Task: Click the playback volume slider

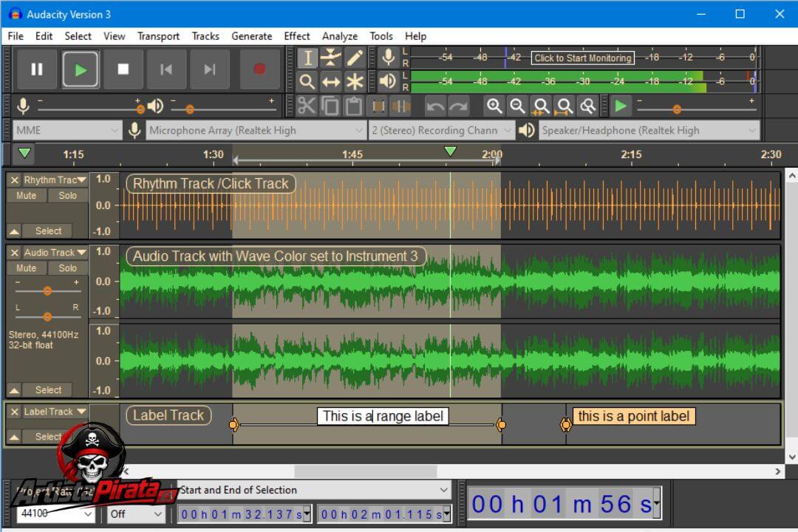Action: pos(223,109)
